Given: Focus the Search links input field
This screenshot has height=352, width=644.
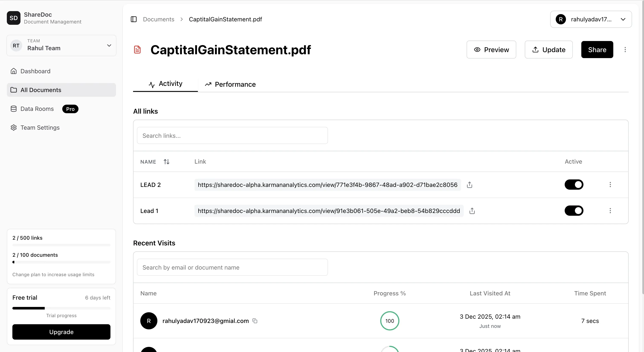Looking at the screenshot, I should click(232, 135).
